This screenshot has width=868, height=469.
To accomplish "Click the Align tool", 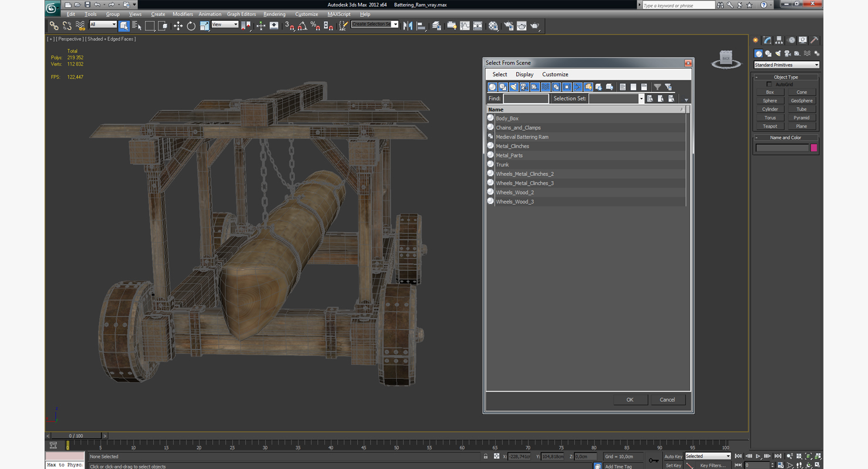I will (x=421, y=26).
